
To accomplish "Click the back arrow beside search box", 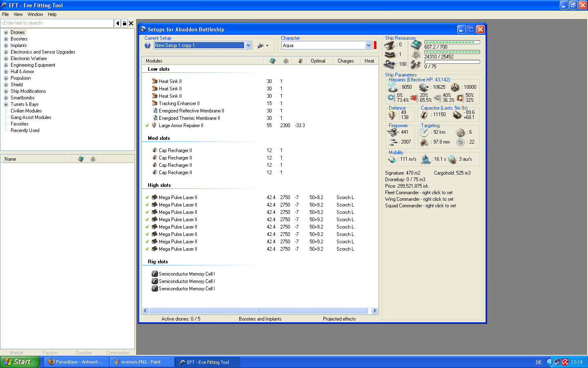I will coord(118,23).
